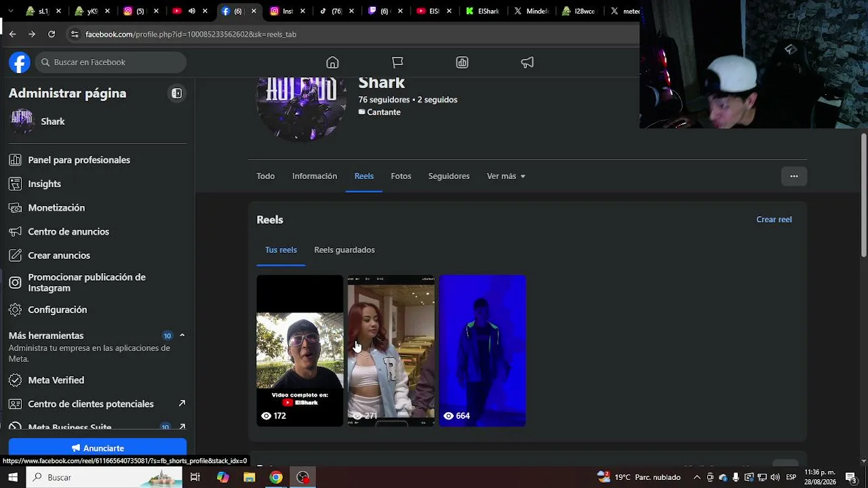868x488 pixels.
Task: Select the Tus reels sub-tab
Action: point(281,250)
